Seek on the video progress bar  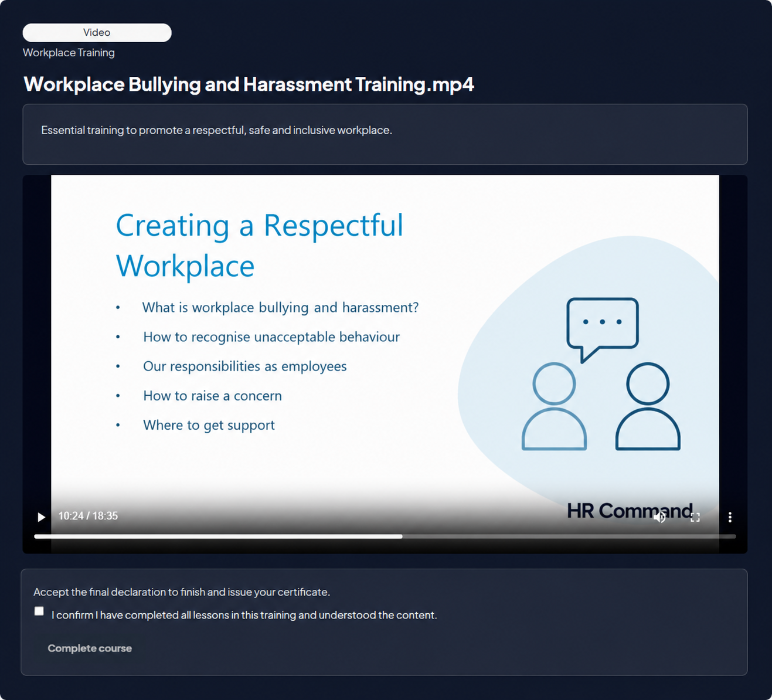tap(385, 536)
